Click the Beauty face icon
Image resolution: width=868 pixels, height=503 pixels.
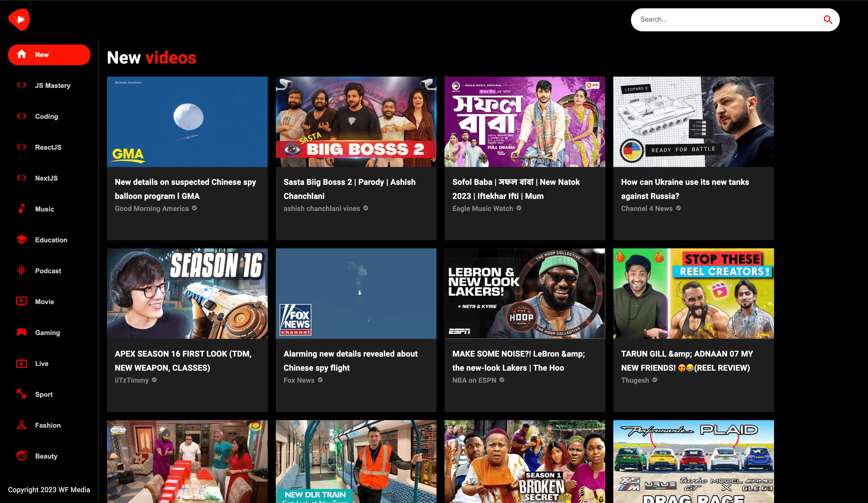pos(22,456)
